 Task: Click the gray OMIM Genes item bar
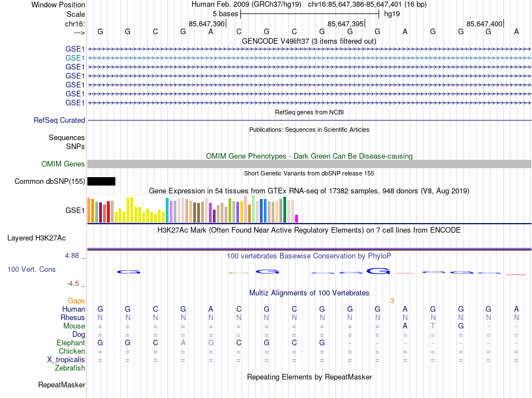point(309,164)
